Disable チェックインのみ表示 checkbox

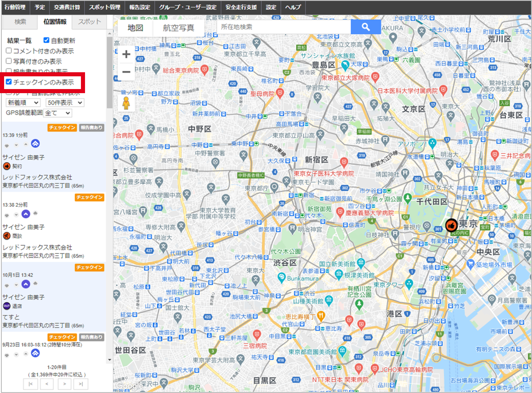pyautogui.click(x=9, y=82)
